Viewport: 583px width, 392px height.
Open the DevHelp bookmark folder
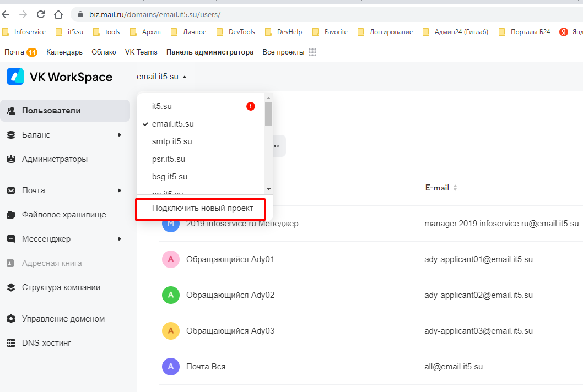[284, 32]
